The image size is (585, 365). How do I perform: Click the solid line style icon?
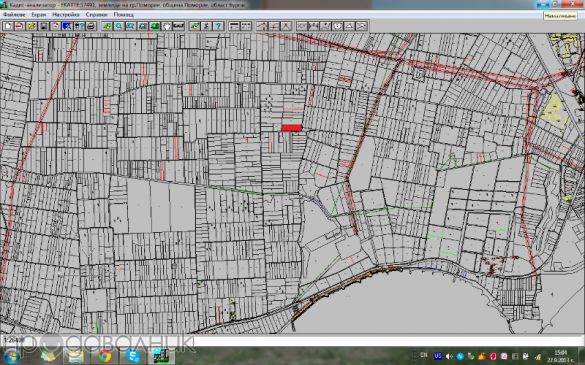click(x=234, y=26)
